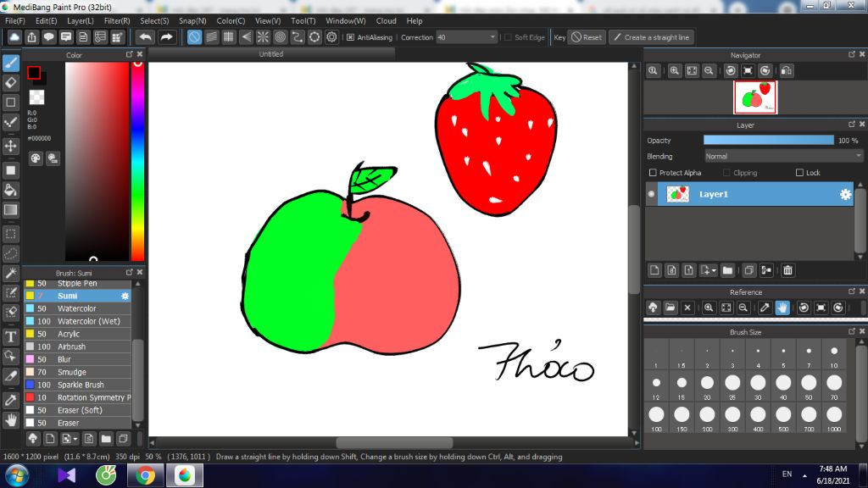Select the Bucket fill tool

tap(11, 190)
